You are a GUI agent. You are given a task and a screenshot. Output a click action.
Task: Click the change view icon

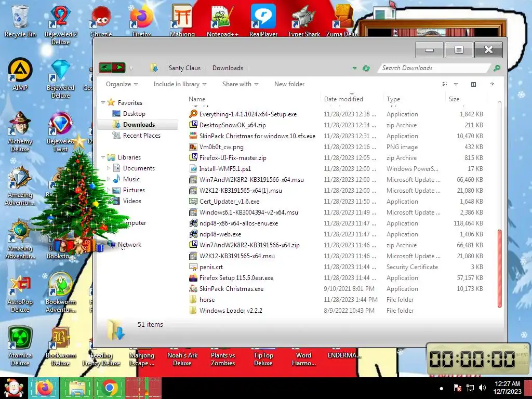[x=445, y=85]
